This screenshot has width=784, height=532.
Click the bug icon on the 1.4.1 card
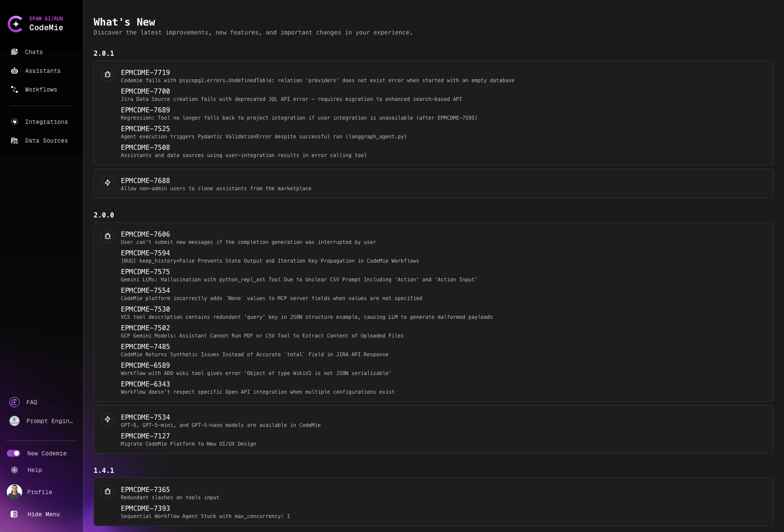click(107, 492)
